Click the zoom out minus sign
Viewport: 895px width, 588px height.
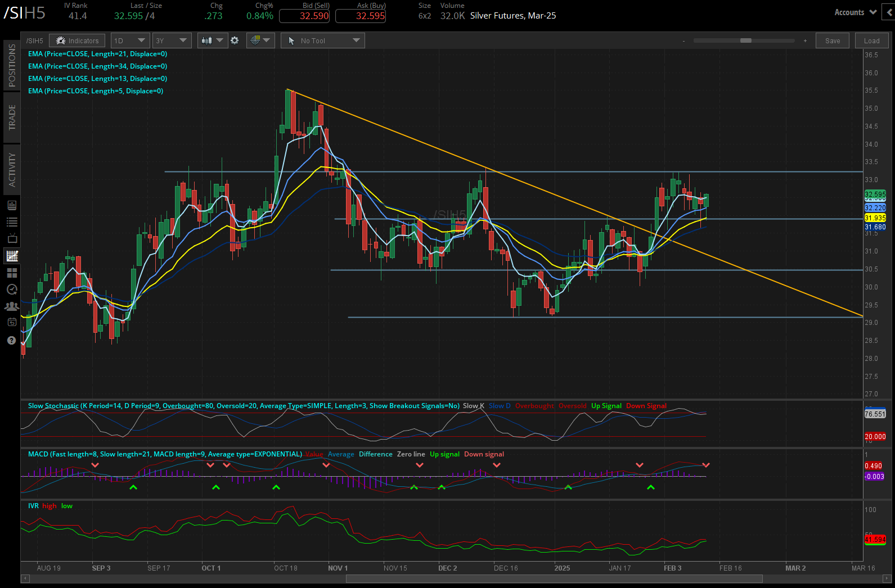click(x=683, y=41)
